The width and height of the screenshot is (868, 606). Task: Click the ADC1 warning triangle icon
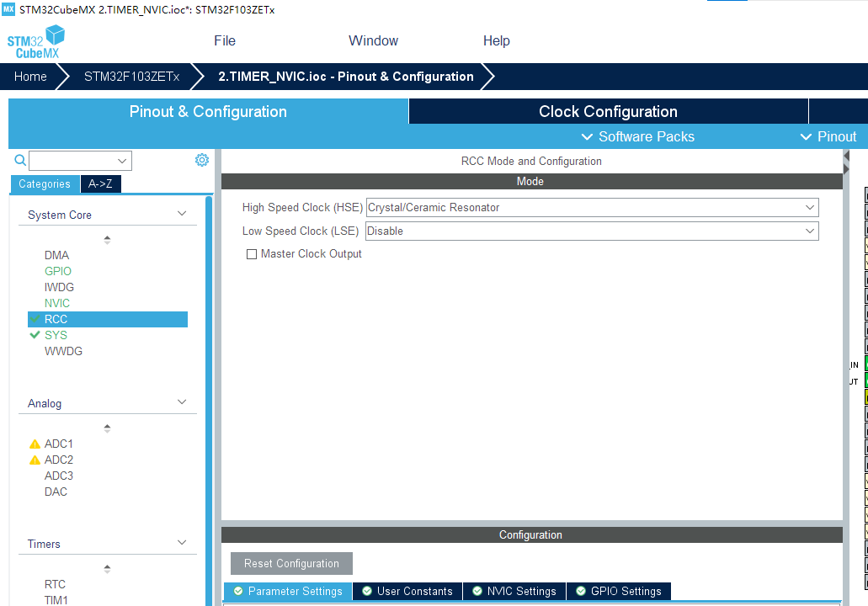point(35,444)
